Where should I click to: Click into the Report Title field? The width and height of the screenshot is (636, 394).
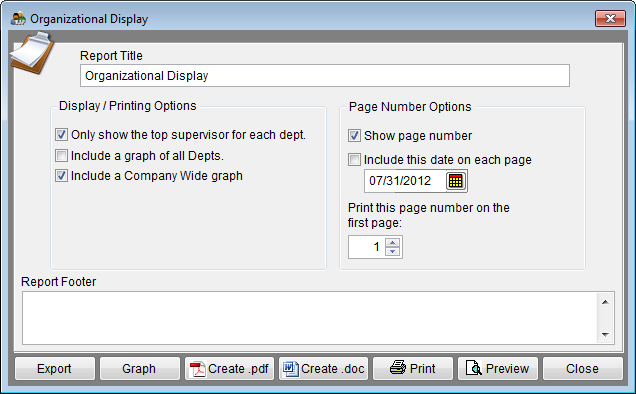point(325,75)
